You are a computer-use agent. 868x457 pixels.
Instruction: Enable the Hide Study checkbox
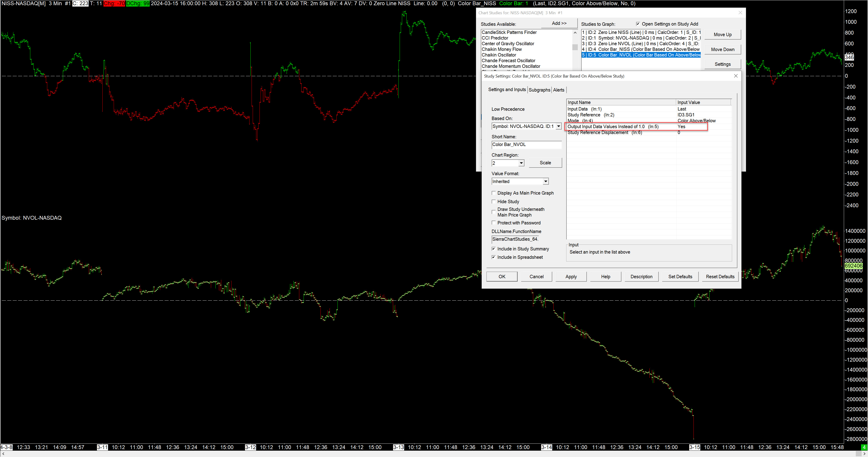point(494,202)
